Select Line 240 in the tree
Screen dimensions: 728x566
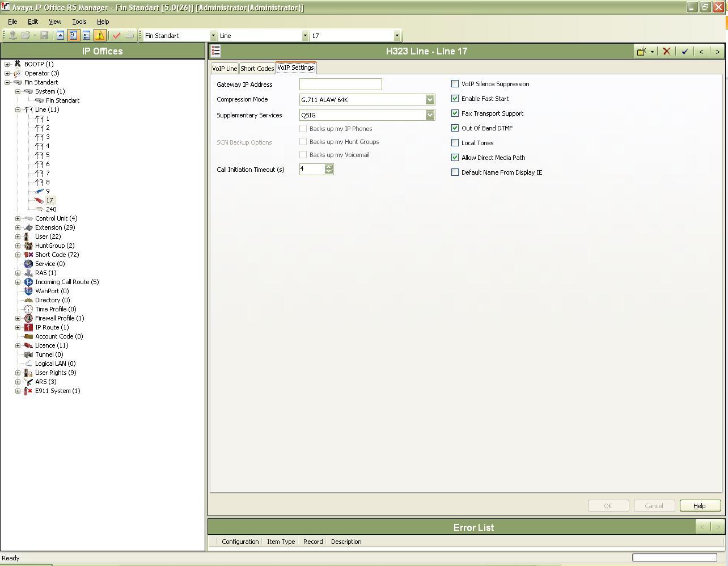(x=51, y=209)
